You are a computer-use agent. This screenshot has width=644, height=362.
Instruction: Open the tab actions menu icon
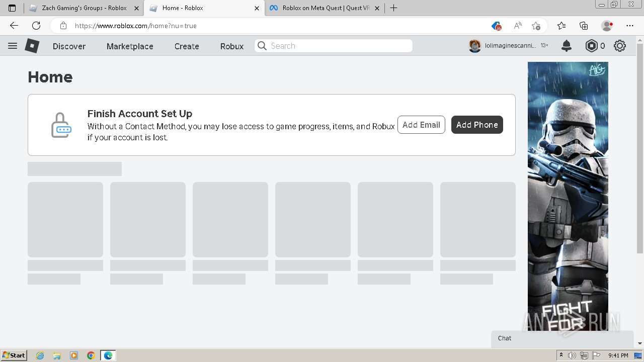12,8
